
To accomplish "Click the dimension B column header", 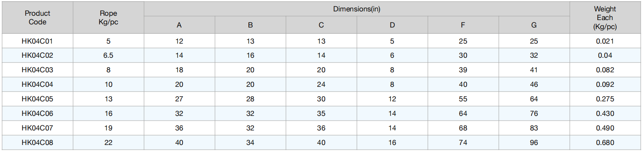I will point(250,25).
